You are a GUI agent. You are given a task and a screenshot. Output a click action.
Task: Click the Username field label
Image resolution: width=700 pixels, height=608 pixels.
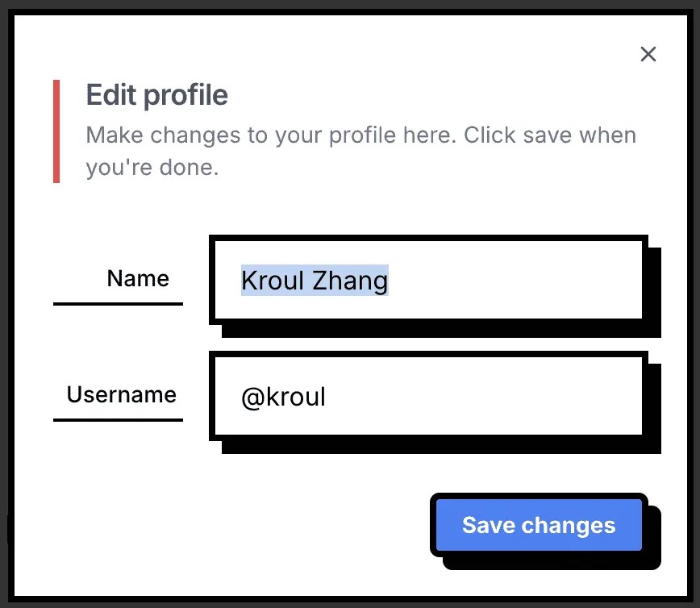tap(122, 395)
